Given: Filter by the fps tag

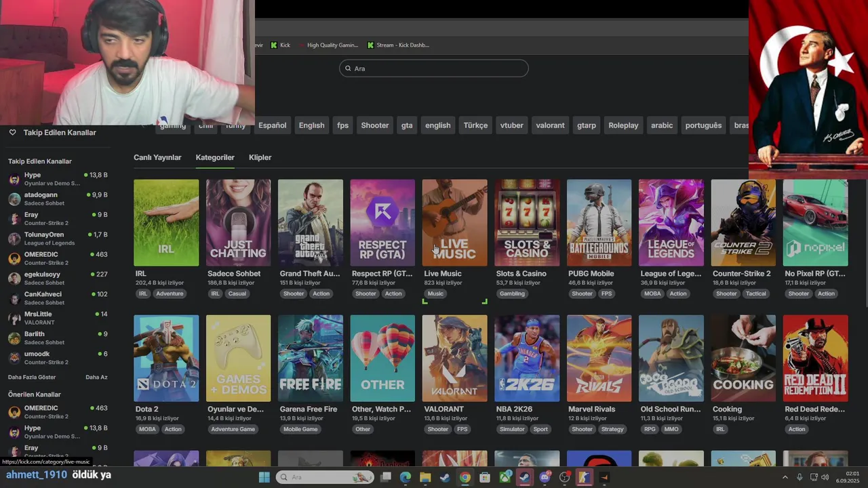Looking at the screenshot, I should pos(343,125).
